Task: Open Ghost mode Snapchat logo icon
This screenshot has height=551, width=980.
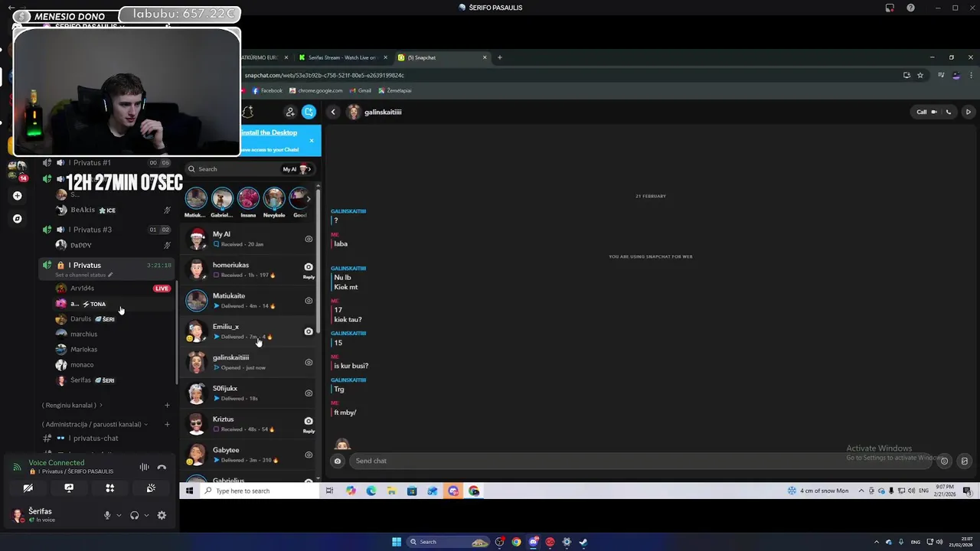Action: [247, 112]
